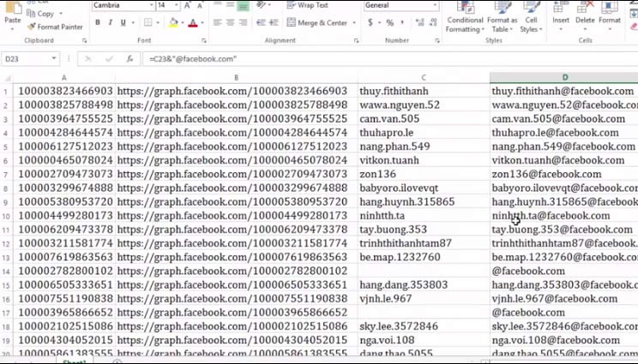Viewport: 638px width, 364px height.
Task: Apply the yellow Fill Color
Action: (x=173, y=23)
